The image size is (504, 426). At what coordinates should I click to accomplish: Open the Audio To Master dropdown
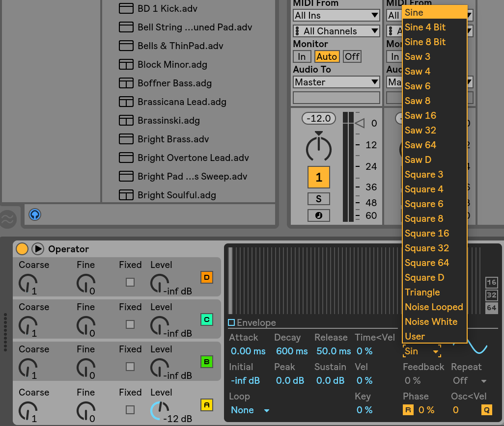(336, 82)
